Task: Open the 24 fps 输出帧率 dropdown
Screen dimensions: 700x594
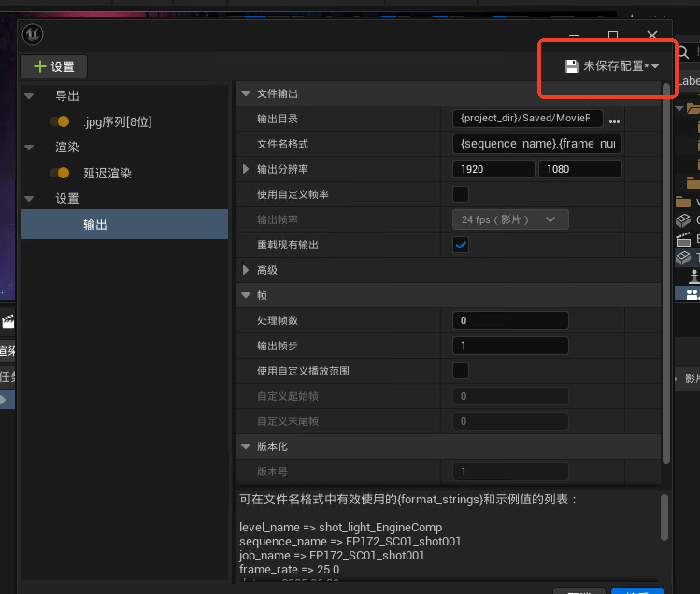Action: pyautogui.click(x=510, y=219)
